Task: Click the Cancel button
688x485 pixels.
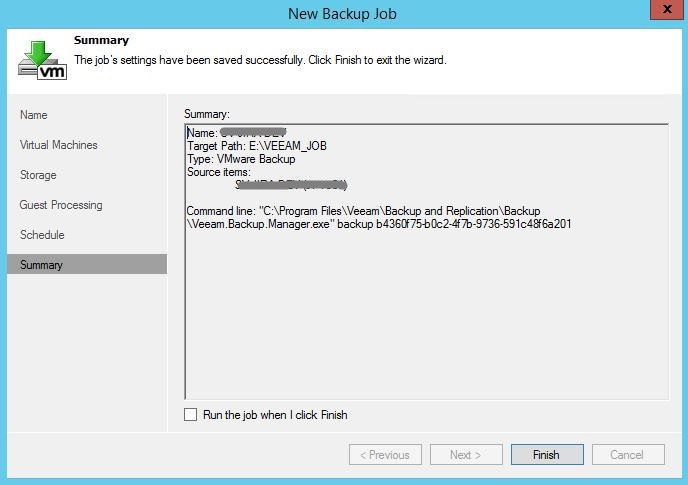Action: coord(628,455)
